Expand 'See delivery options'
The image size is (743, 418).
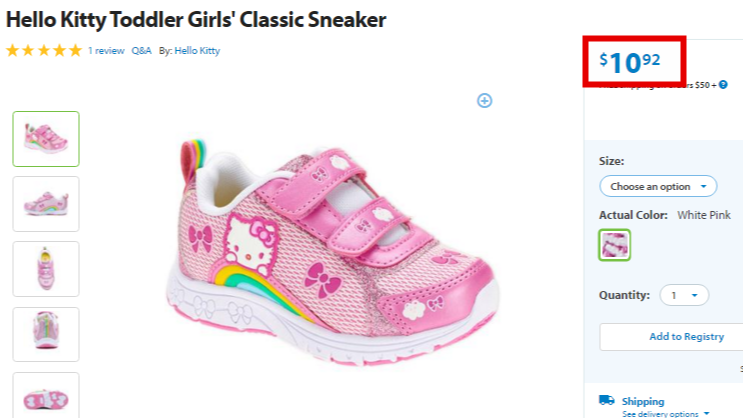pyautogui.click(x=666, y=414)
